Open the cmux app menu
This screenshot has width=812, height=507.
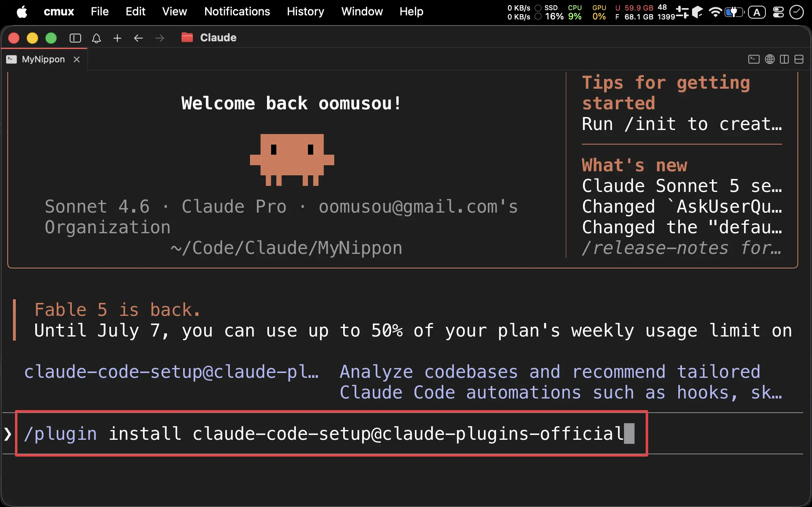[x=59, y=11]
